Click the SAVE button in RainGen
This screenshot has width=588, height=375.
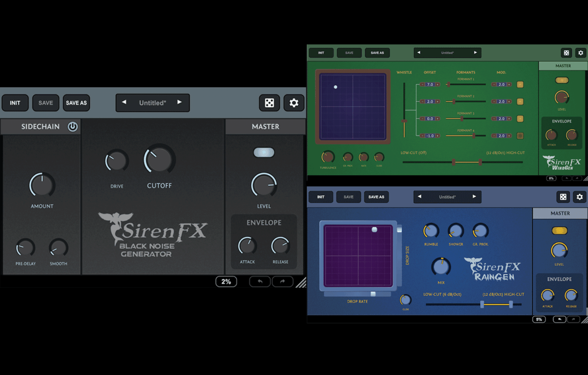[x=348, y=197]
